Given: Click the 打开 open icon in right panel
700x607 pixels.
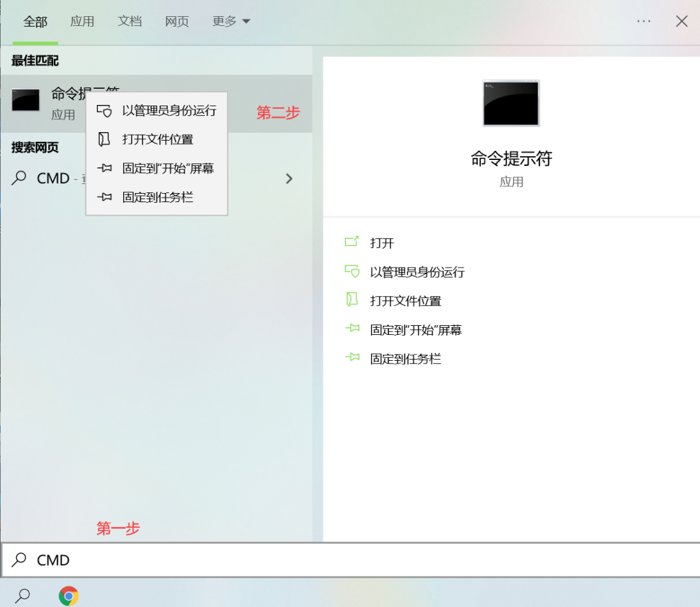Looking at the screenshot, I should (352, 242).
